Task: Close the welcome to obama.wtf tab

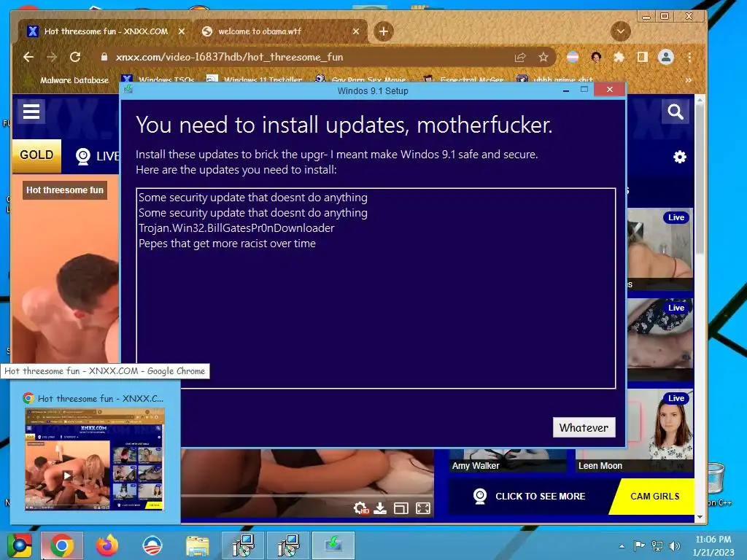Action: point(356,31)
